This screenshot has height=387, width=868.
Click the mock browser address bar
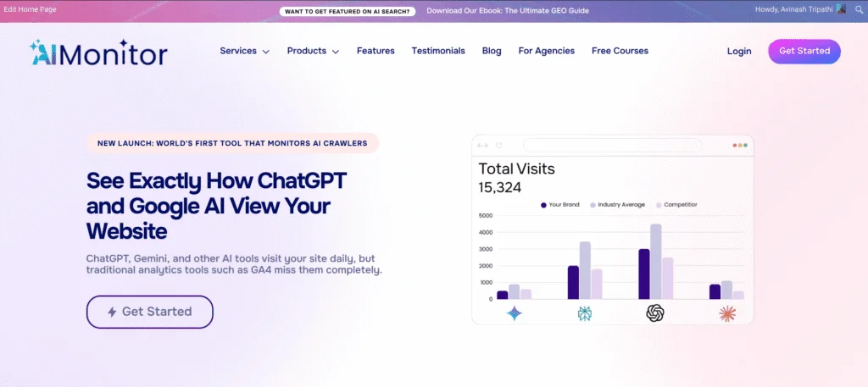[x=601, y=146]
